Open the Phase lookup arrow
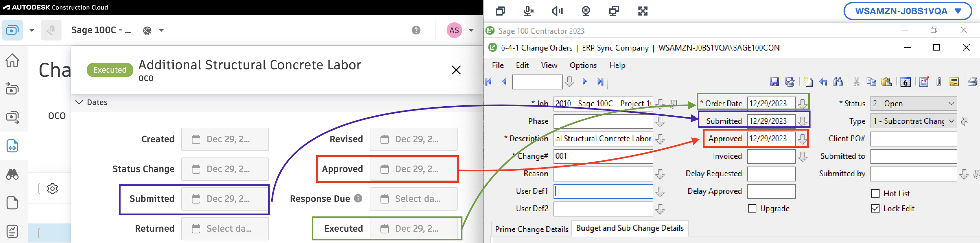The image size is (980, 243). [x=660, y=121]
